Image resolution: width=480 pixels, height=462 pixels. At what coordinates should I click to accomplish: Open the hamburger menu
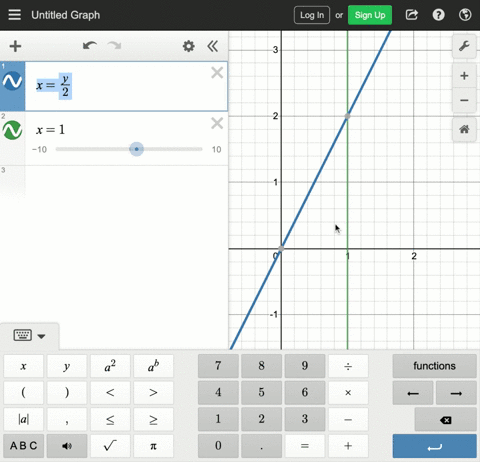14,15
